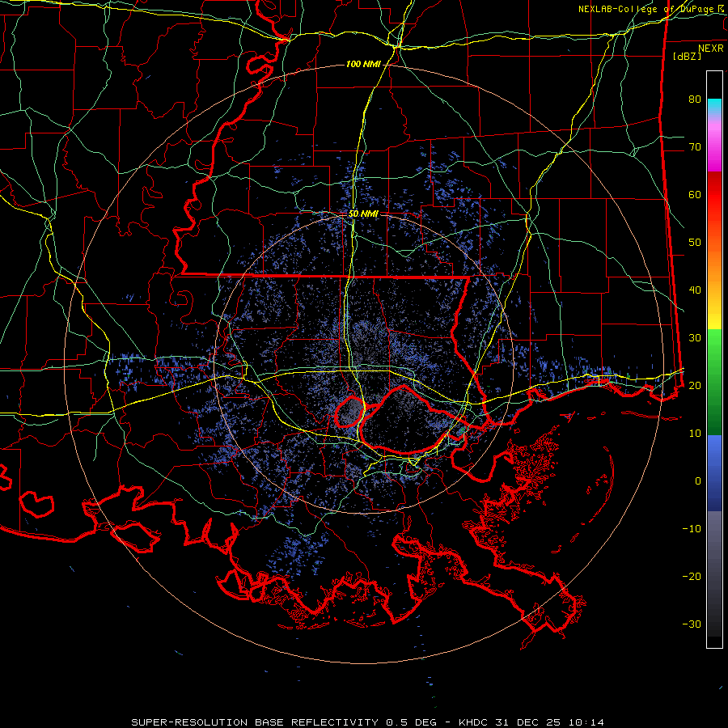Click the 0 value on the dBZ scale
The height and width of the screenshot is (728, 728).
point(698,481)
